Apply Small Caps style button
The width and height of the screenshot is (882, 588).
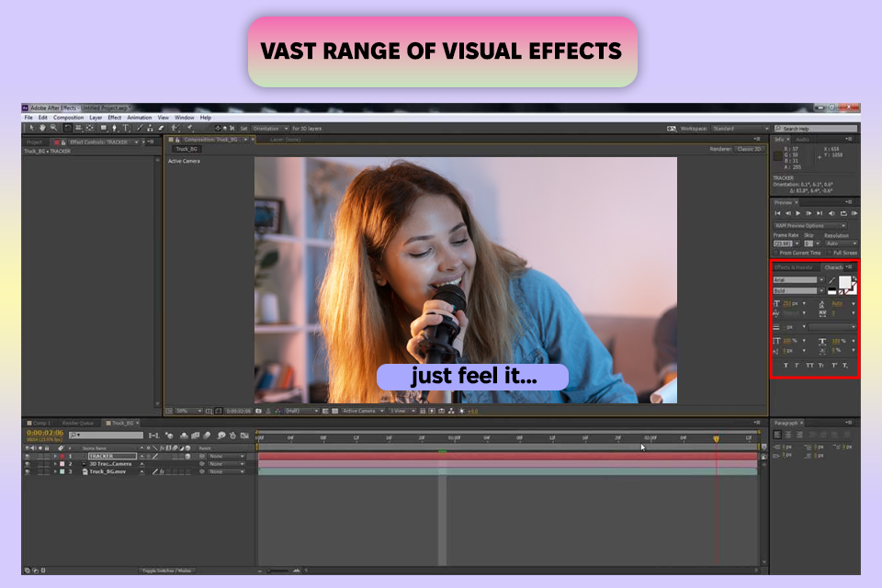click(821, 365)
